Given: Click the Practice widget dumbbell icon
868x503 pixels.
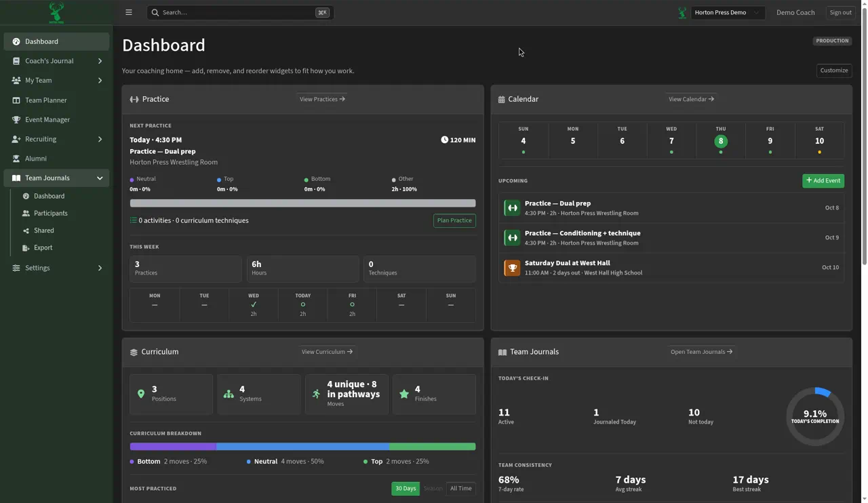Looking at the screenshot, I should coord(134,100).
